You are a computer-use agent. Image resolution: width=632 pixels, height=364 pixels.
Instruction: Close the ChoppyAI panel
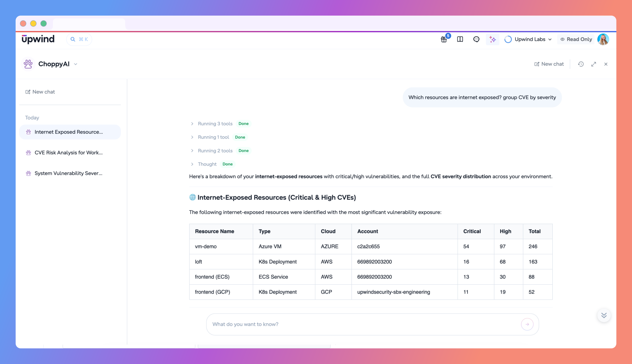click(x=606, y=64)
